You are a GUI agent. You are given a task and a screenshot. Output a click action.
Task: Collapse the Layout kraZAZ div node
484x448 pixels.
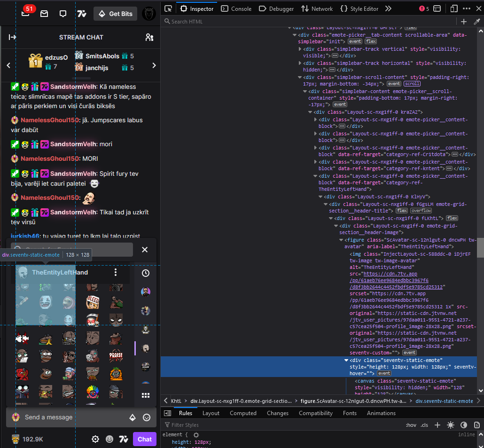click(310, 112)
